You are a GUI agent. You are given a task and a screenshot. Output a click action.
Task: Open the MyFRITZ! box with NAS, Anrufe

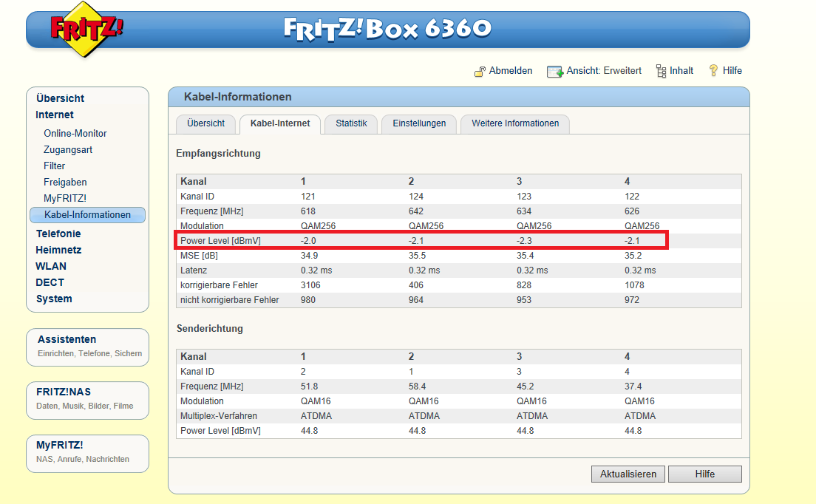(x=87, y=454)
